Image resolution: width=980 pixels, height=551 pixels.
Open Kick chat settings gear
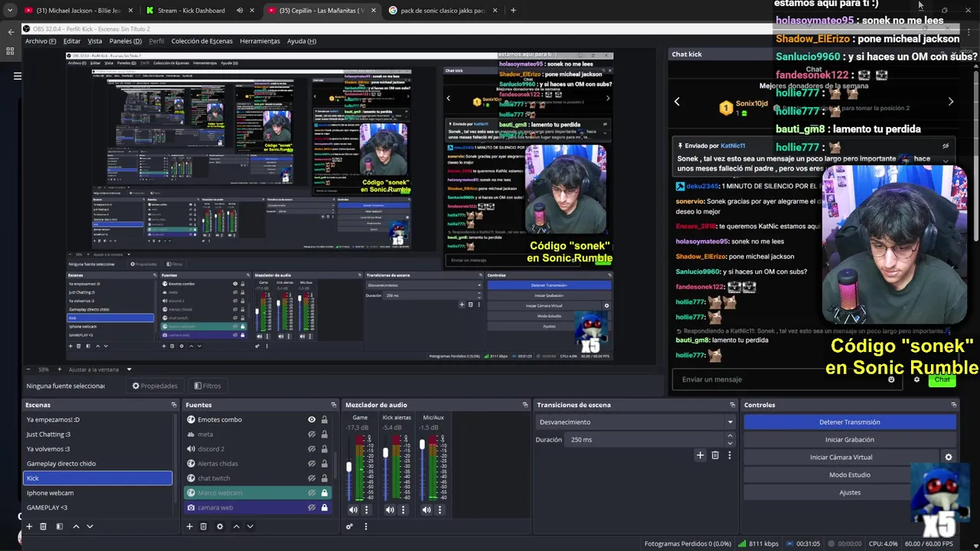click(916, 380)
